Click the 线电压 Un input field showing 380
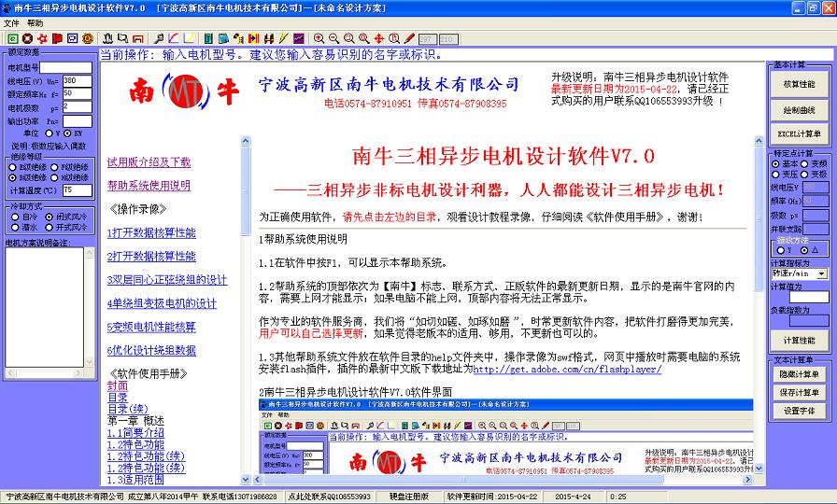Viewport: 837px width, 504px height. (x=78, y=81)
